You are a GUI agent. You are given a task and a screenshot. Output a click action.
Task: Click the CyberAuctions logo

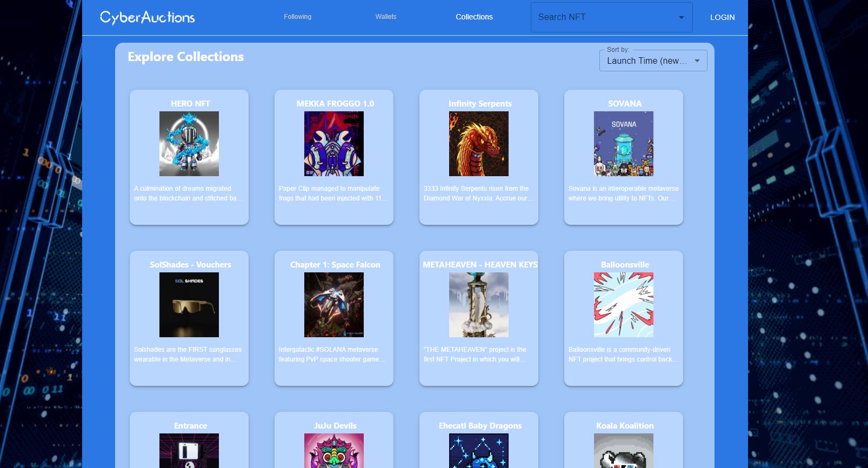coord(147,17)
